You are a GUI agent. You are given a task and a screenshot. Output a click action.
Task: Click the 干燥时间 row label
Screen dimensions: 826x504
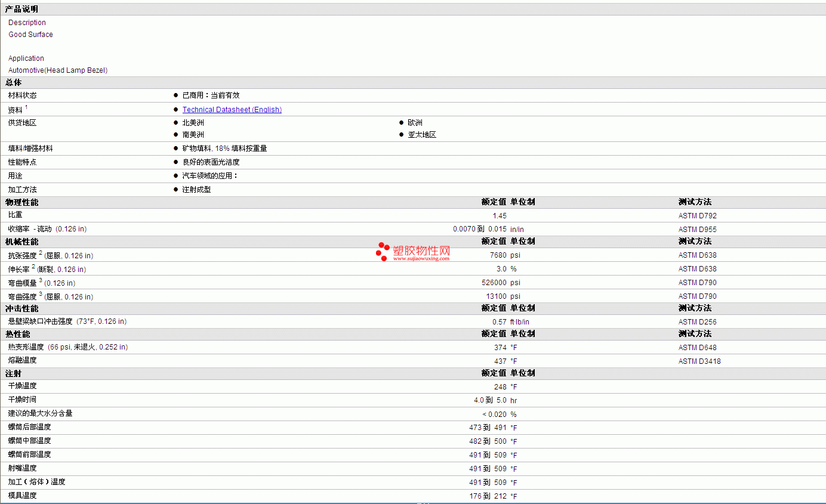click(22, 400)
